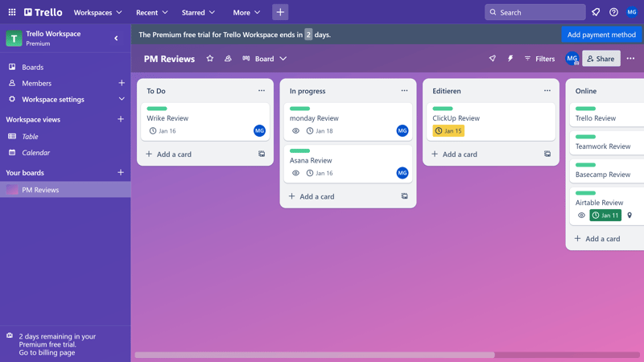Image resolution: width=644 pixels, height=362 pixels.
Task: Select PM Reviews board in sidebar
Action: click(65, 190)
